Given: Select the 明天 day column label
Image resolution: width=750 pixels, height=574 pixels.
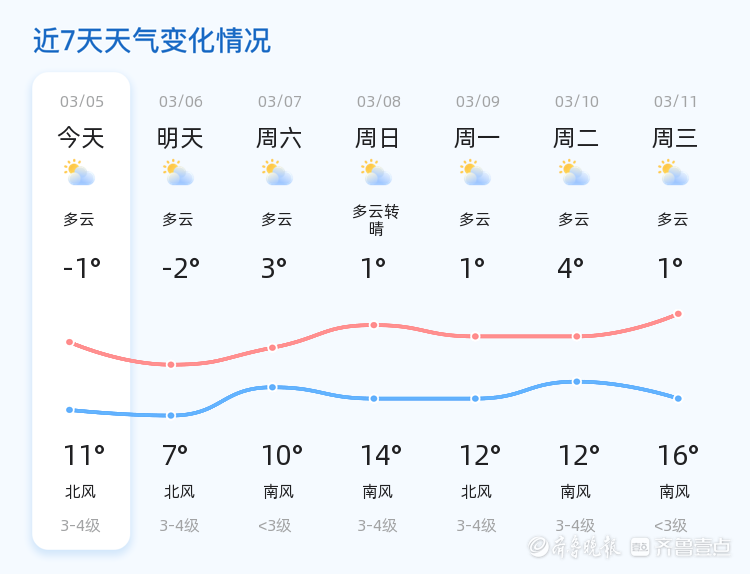Looking at the screenshot, I should (180, 138).
